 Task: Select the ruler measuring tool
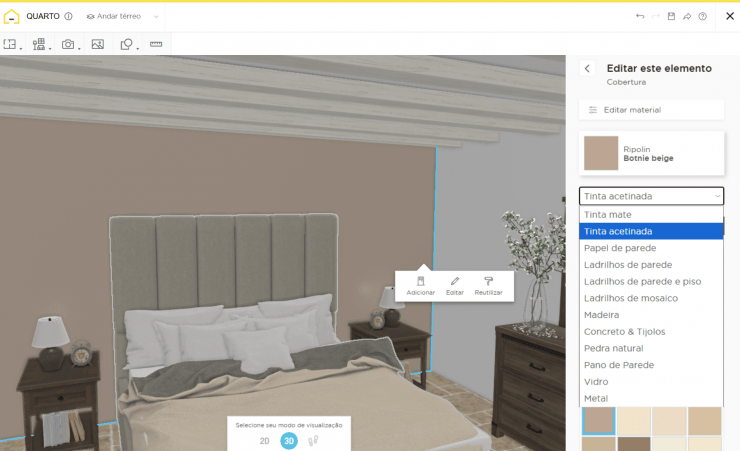[x=156, y=44]
